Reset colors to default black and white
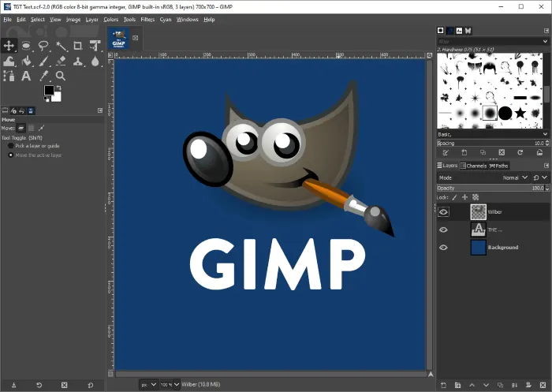This screenshot has width=552, height=392. coord(47,99)
